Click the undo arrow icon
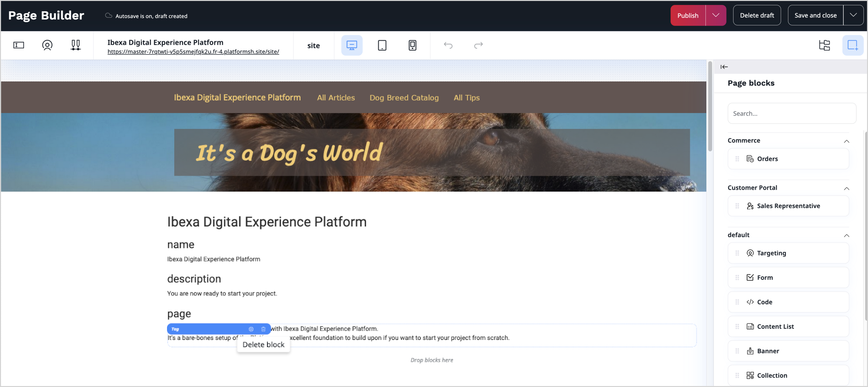The height and width of the screenshot is (387, 868). 448,45
